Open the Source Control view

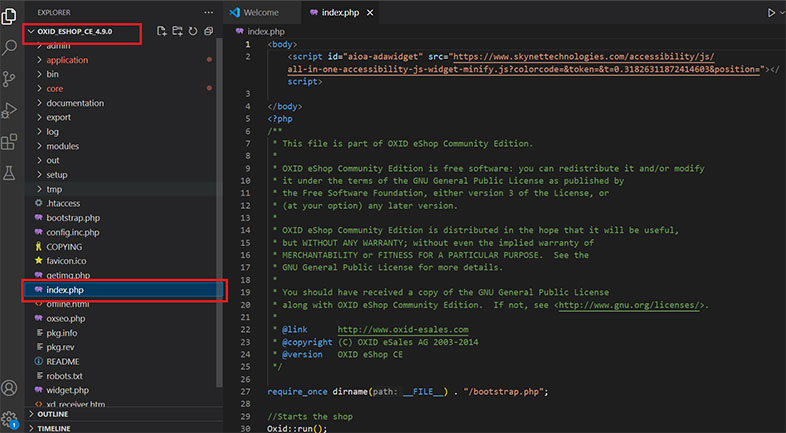[x=11, y=78]
